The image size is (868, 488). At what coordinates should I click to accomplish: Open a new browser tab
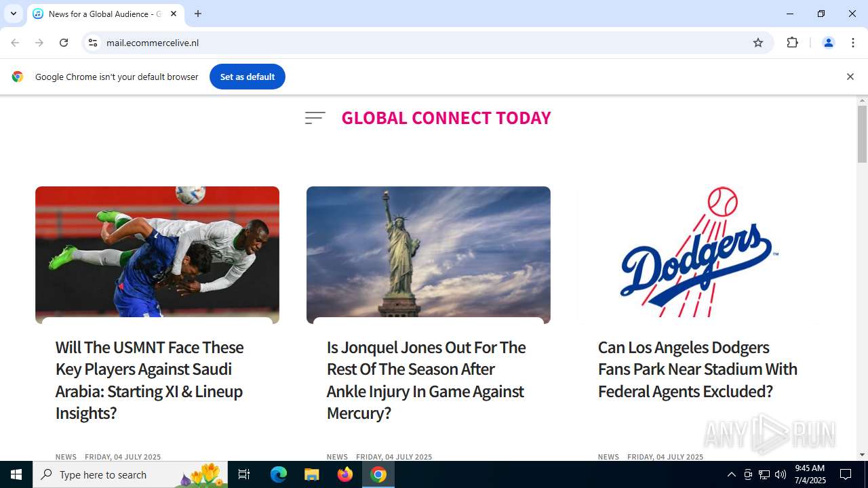point(198,14)
